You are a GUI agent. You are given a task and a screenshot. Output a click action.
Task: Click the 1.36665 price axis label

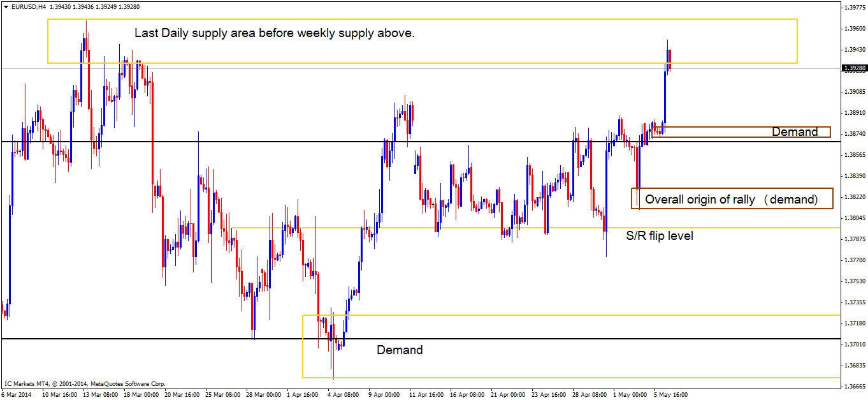855,387
